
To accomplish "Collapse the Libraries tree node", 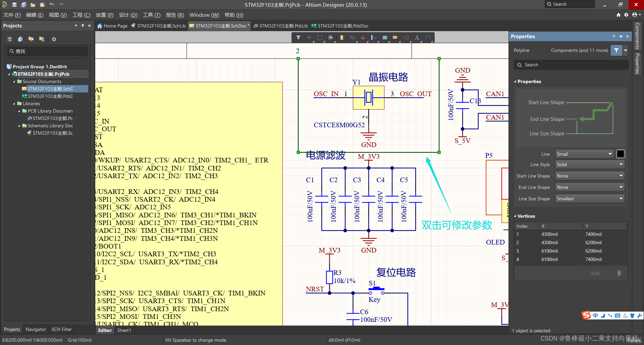I will (x=14, y=104).
